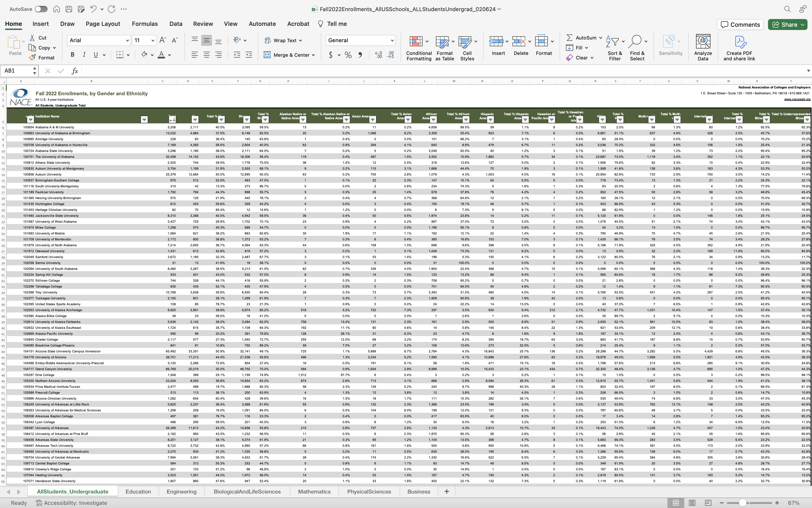
Task: Select middle vertical align button
Action: [x=207, y=41]
